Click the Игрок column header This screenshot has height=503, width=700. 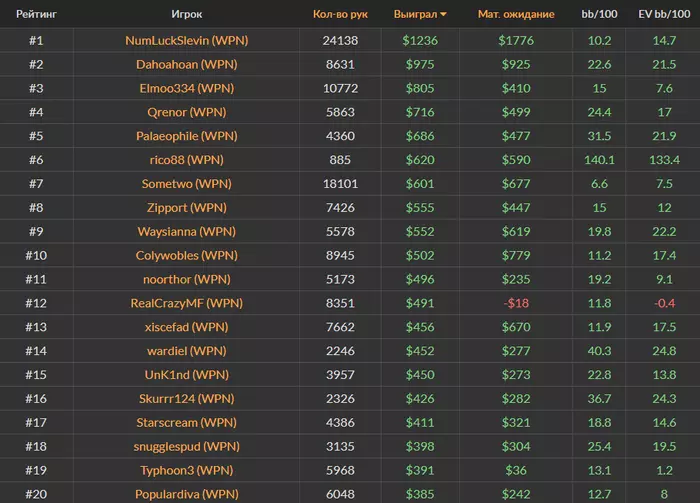point(187,14)
